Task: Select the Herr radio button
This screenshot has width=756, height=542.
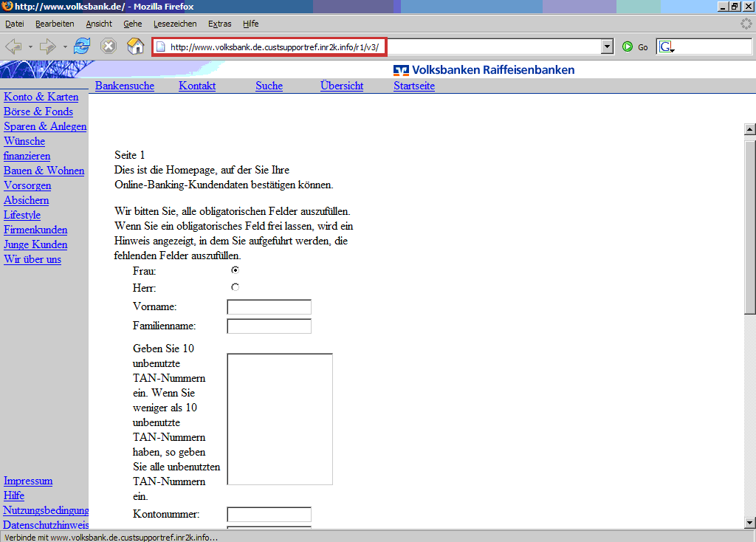Action: pyautogui.click(x=236, y=287)
